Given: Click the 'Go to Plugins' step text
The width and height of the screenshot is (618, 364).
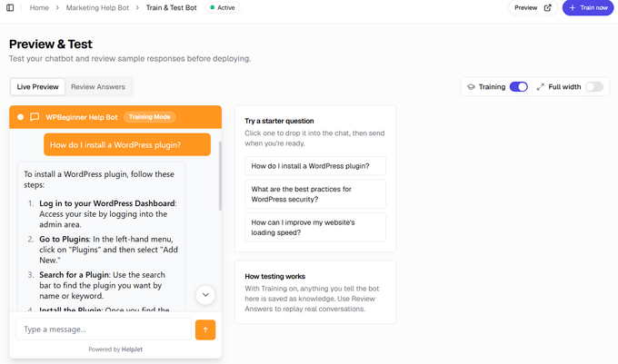Looking at the screenshot, I should coord(65,240).
